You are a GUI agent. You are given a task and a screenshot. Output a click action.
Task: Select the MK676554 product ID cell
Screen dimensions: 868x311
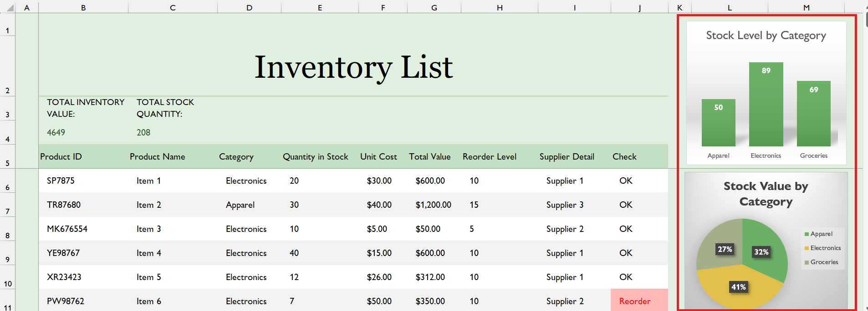click(x=83, y=229)
